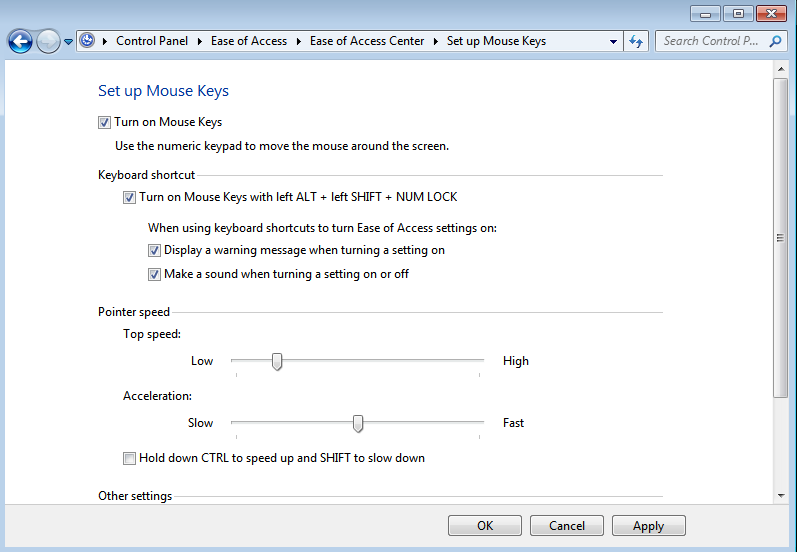Screen dimensions: 797x552
Task: Focus the Search Control Panel field
Action: coord(712,41)
